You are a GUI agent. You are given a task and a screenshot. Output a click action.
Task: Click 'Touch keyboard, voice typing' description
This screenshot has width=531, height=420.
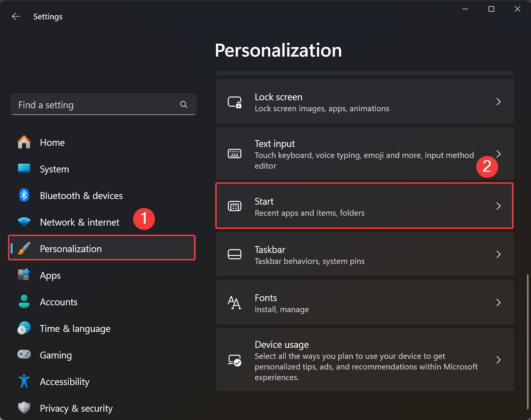pyautogui.click(x=364, y=160)
